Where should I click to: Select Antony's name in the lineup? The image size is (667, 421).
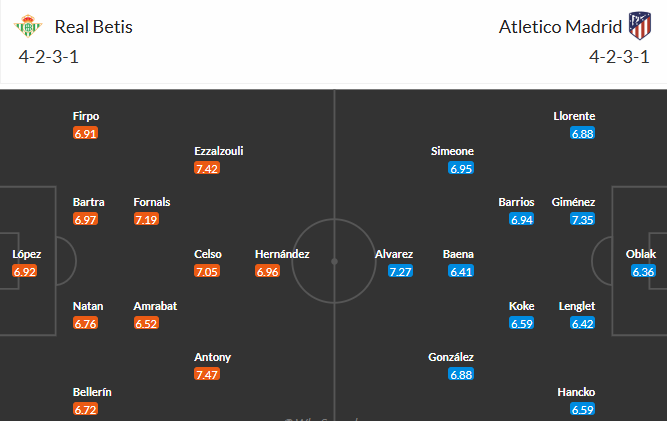tap(213, 357)
